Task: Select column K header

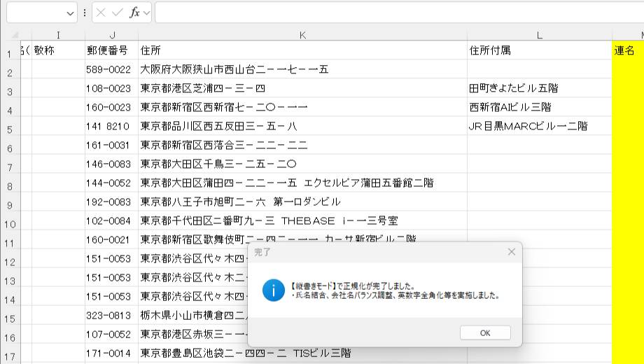Action: click(x=302, y=35)
